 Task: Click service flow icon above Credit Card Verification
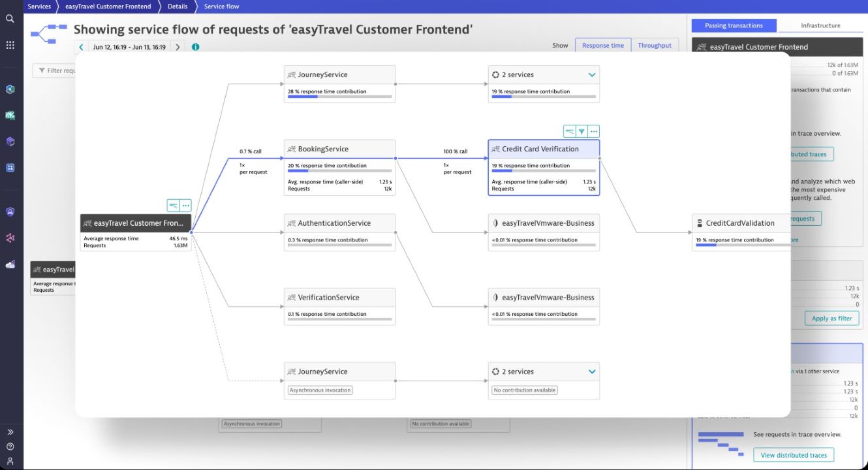(x=570, y=131)
